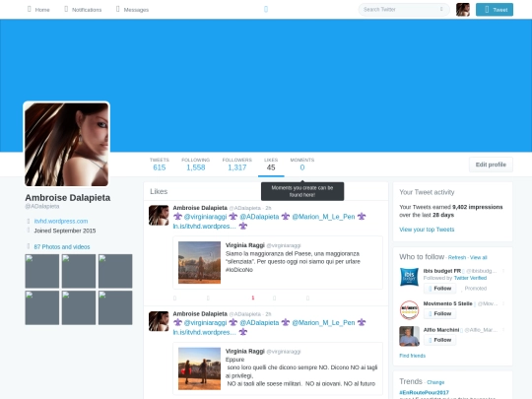Select the Likes tab showing 45

point(271,165)
